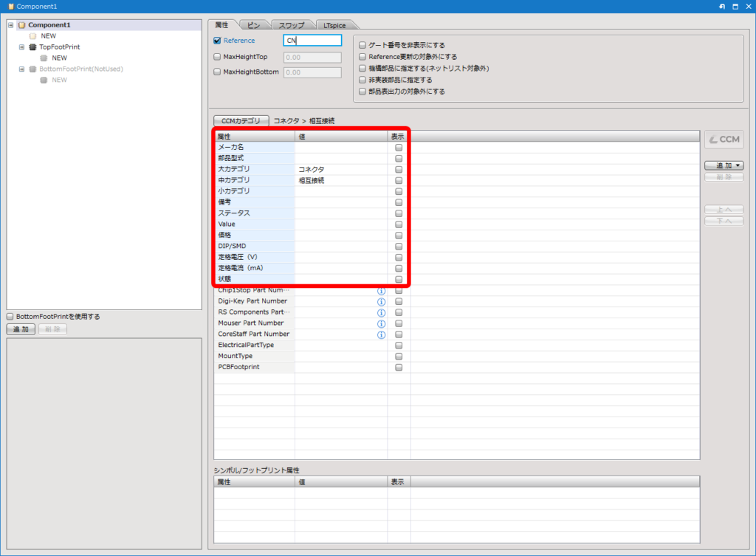Click the TopFootPrint chip icon
The height and width of the screenshot is (556, 756).
[32, 47]
